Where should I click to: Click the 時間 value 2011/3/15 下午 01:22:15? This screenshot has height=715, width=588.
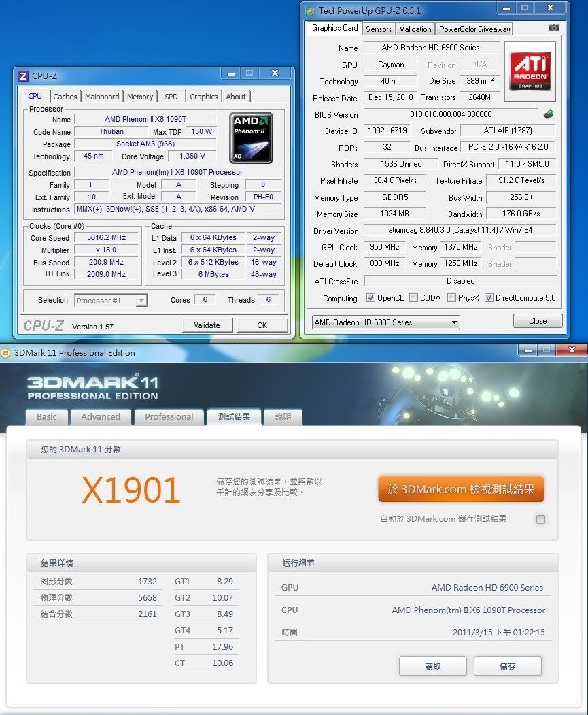pyautogui.click(x=499, y=633)
